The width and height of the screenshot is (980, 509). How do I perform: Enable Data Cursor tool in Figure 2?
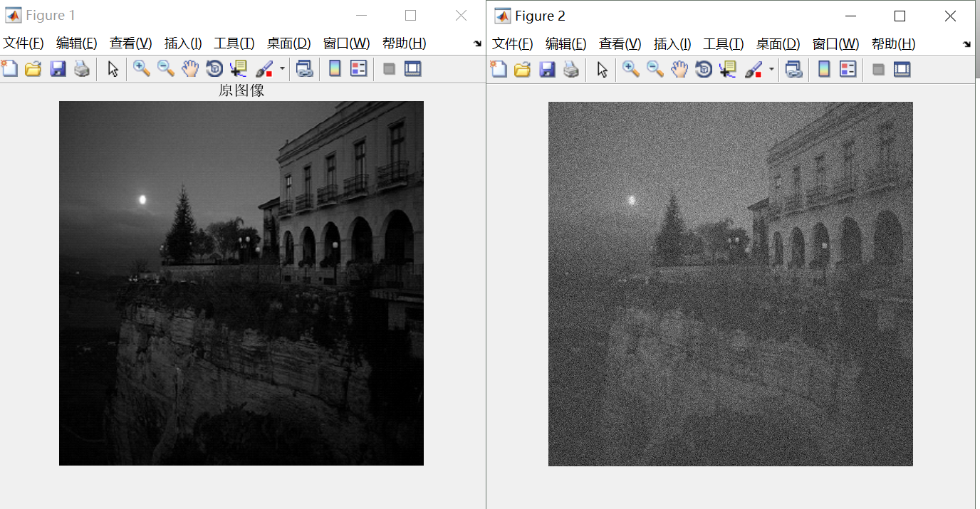pos(727,70)
